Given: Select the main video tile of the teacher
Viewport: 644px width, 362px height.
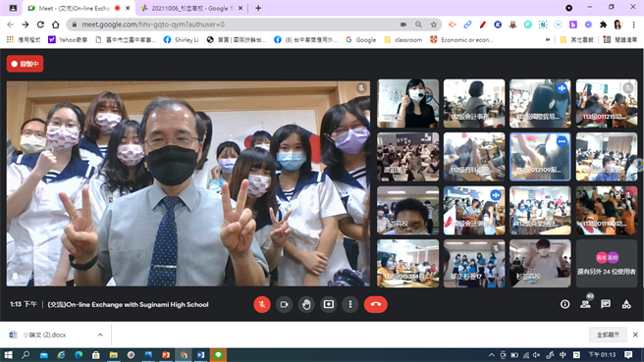Looking at the screenshot, I should [188, 183].
